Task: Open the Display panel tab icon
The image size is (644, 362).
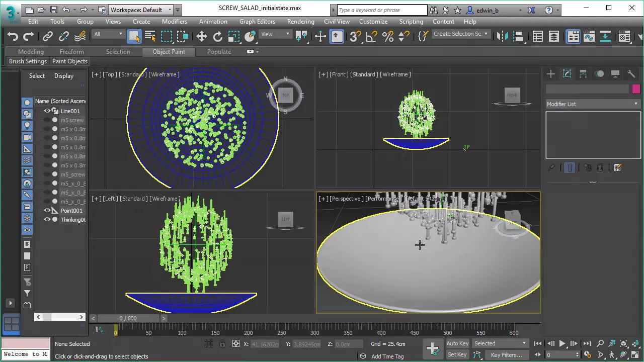Action: coord(615,74)
